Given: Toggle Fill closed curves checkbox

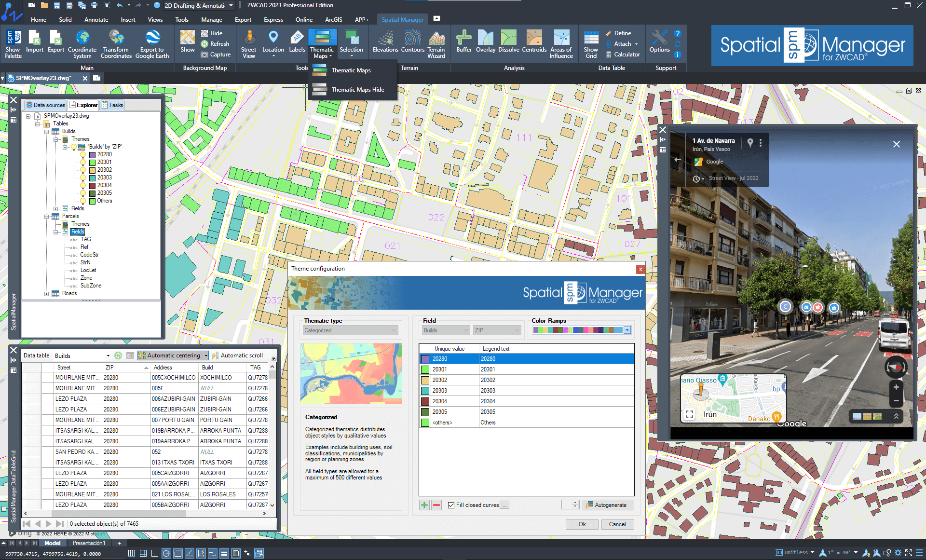Looking at the screenshot, I should click(x=451, y=505).
